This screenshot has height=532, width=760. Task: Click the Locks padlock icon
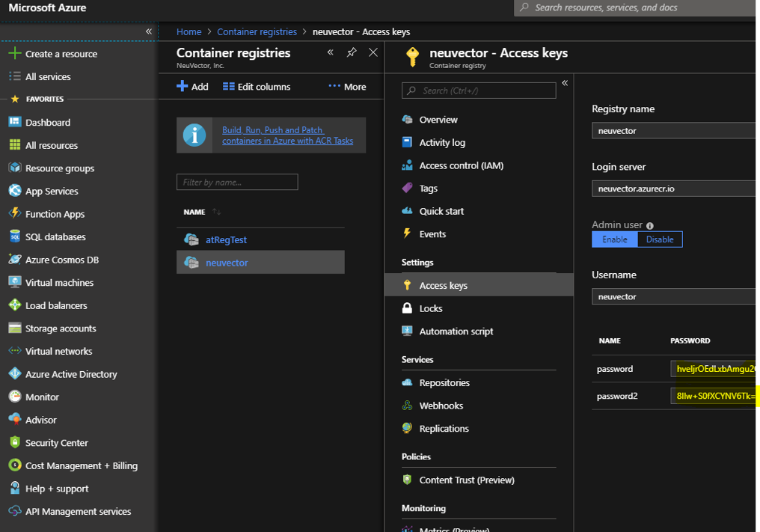407,308
